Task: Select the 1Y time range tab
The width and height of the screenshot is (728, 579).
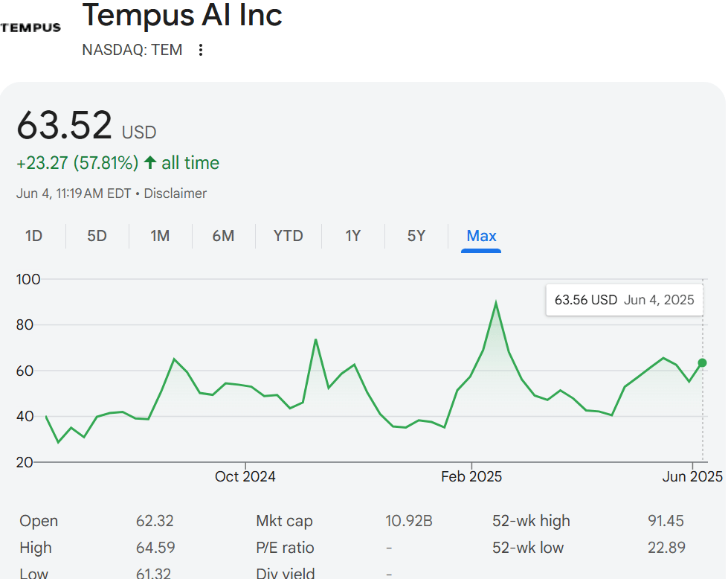Action: (x=352, y=236)
